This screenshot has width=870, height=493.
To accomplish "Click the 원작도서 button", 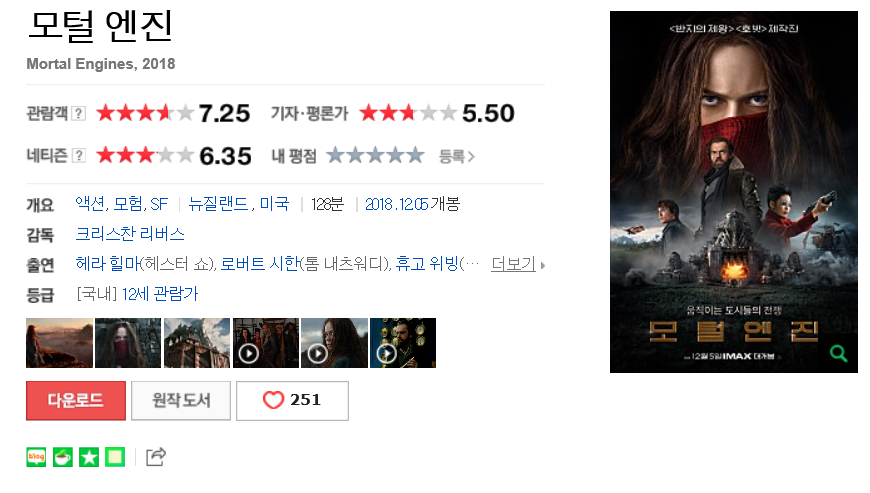I will (181, 400).
